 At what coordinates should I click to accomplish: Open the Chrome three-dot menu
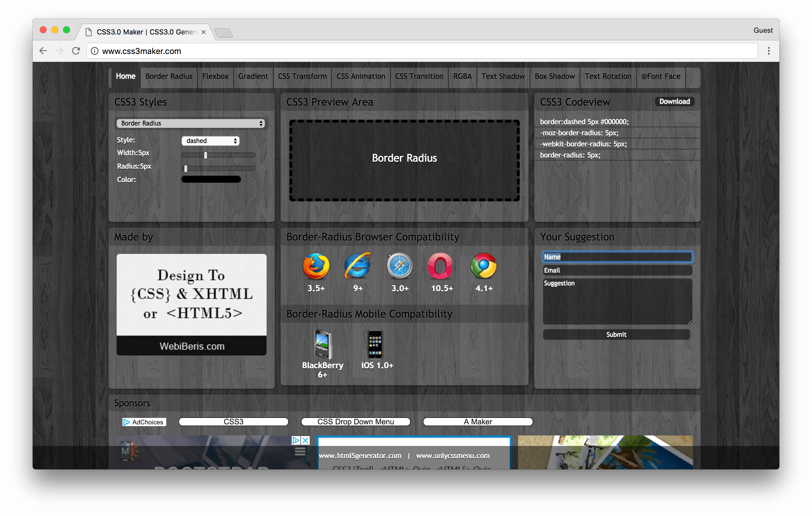[x=769, y=51]
